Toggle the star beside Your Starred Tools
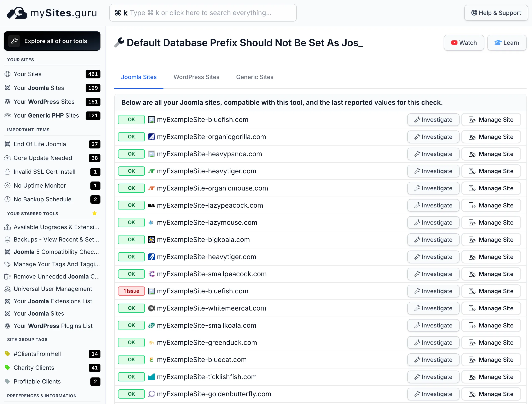Image resolution: width=532 pixels, height=404 pixels. coord(94,213)
